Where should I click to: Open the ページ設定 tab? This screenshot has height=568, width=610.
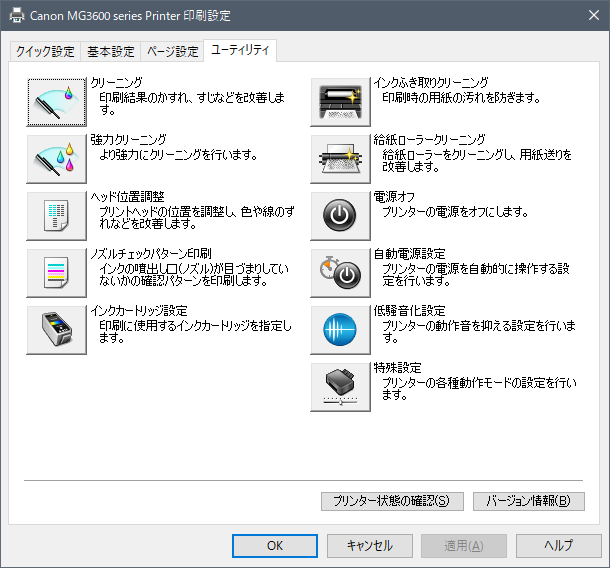[x=172, y=52]
